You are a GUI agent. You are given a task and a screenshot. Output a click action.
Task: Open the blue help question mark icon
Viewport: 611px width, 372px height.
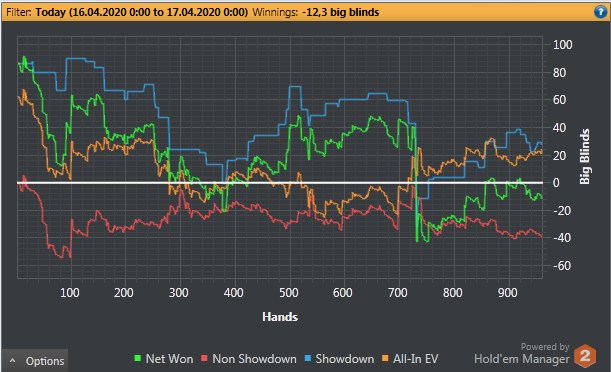pyautogui.click(x=600, y=12)
